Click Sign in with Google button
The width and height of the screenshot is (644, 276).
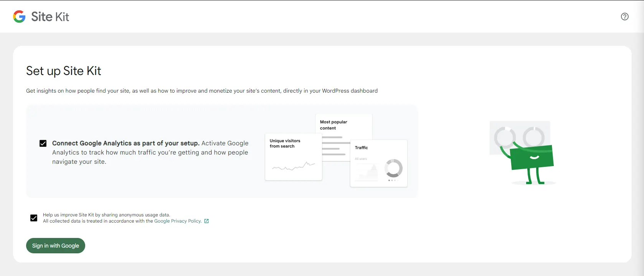pos(56,246)
